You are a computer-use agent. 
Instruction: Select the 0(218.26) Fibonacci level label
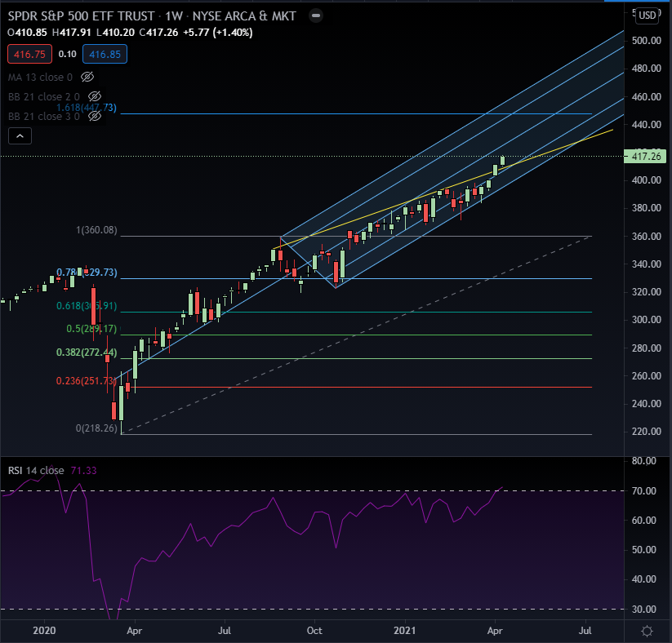click(x=96, y=428)
